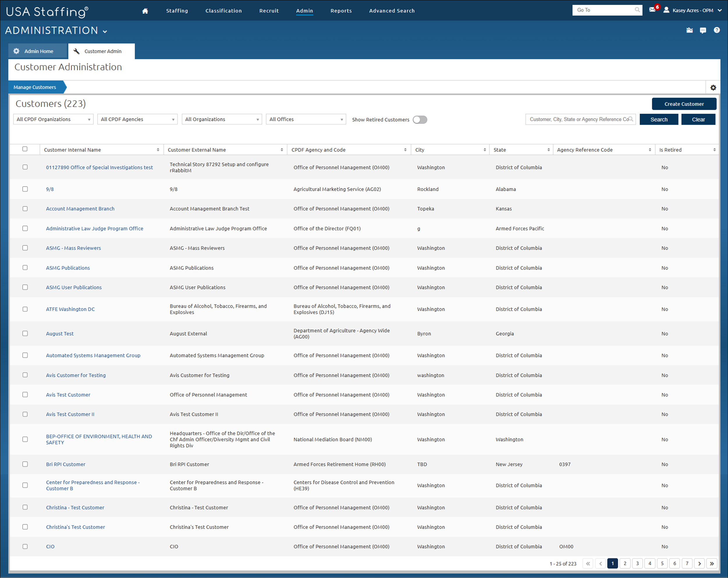Select Account Management Branch checkbox
This screenshot has height=578, width=728.
[25, 209]
